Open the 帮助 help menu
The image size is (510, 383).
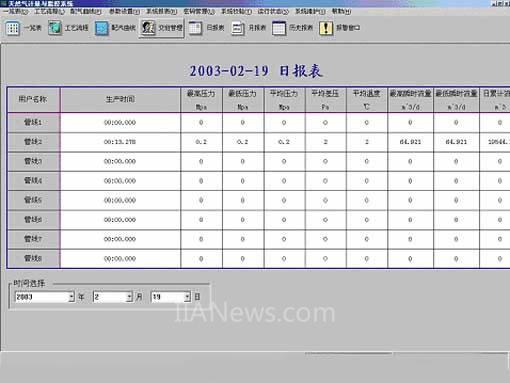point(341,11)
